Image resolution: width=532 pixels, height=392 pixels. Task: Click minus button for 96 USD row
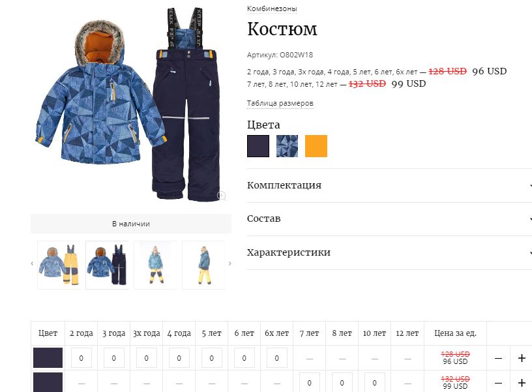pos(498,358)
